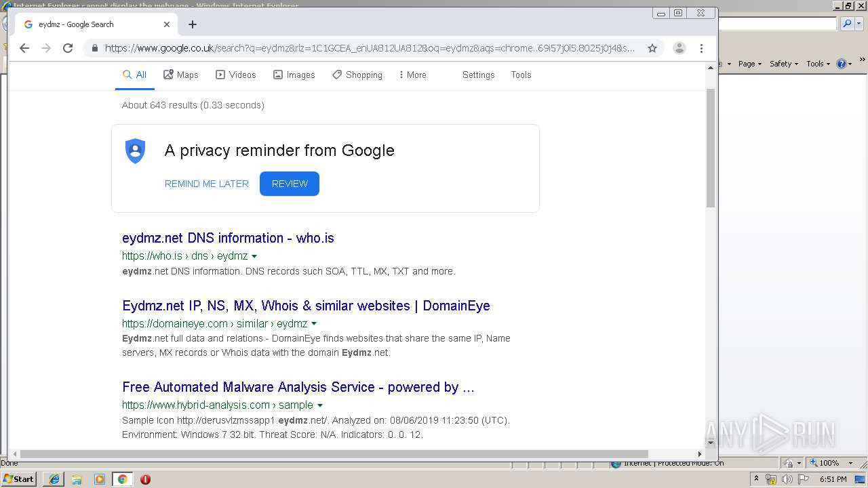Select Chrome taskbar button
Image resolution: width=868 pixels, height=488 pixels.
pyautogui.click(x=122, y=479)
